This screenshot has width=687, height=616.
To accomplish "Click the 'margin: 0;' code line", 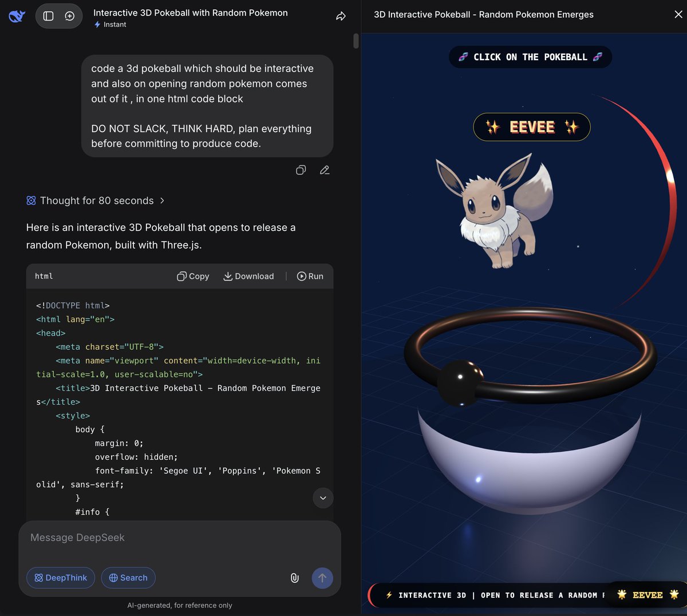I will (119, 443).
